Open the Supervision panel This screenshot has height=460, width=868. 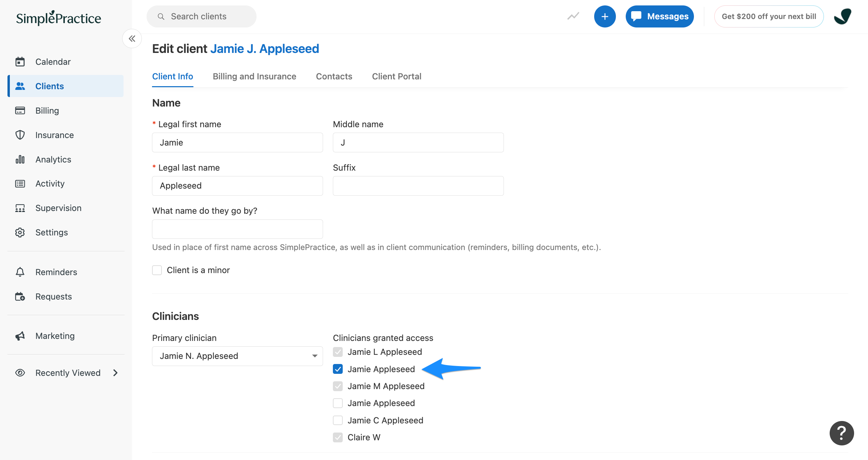(58, 208)
